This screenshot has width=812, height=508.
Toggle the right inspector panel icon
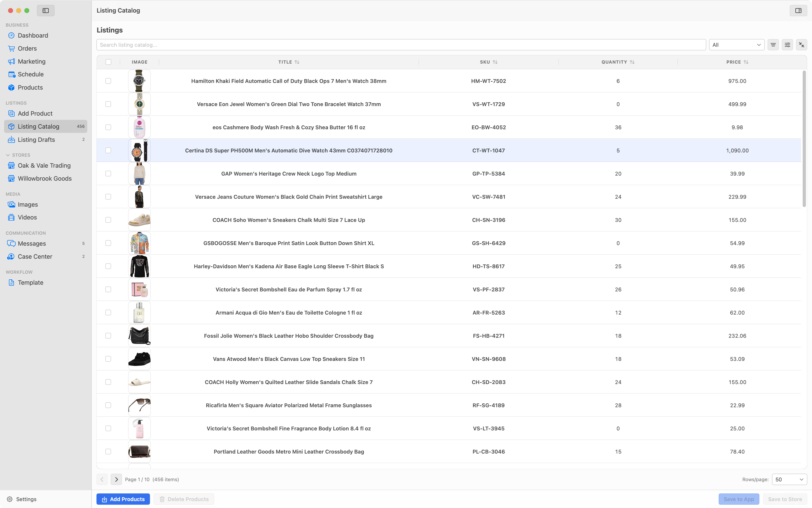pyautogui.click(x=798, y=10)
